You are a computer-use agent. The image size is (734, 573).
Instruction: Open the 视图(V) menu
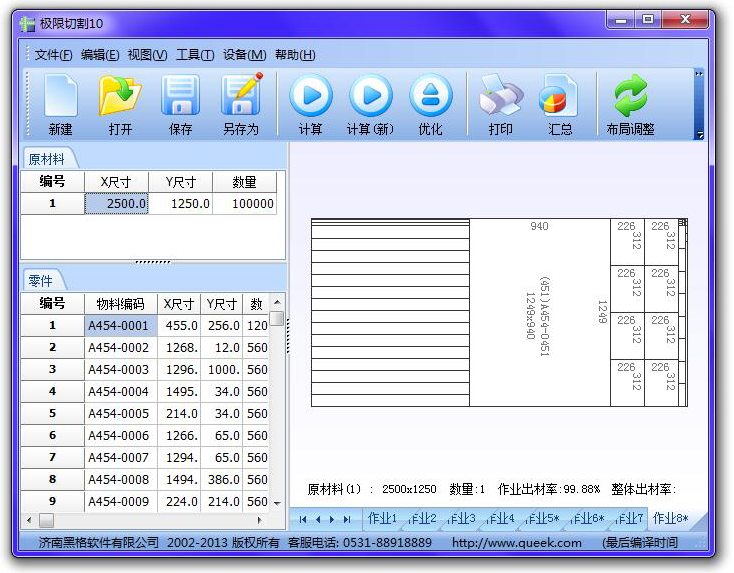point(147,55)
